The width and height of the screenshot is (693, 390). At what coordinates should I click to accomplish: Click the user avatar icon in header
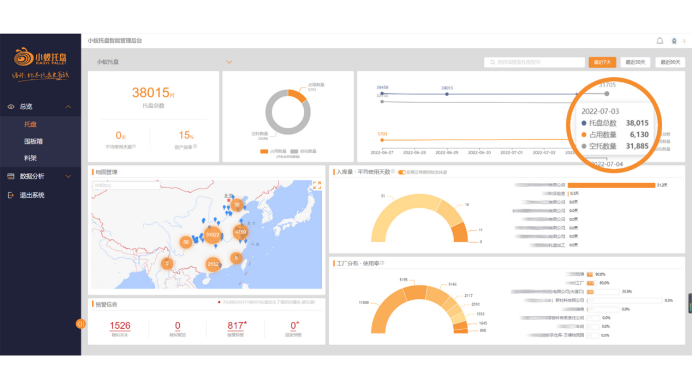[674, 41]
